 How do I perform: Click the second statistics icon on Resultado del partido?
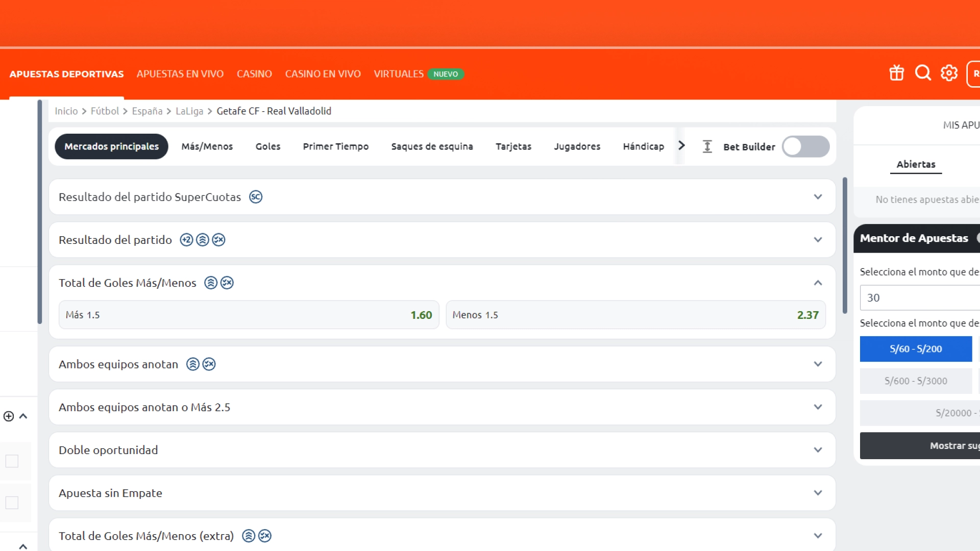pos(203,239)
